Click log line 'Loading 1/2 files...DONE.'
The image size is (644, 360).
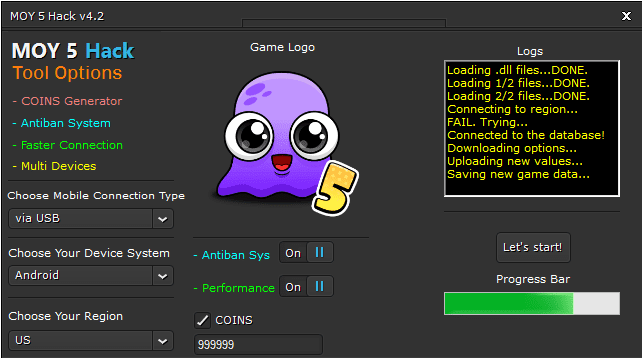[518, 83]
